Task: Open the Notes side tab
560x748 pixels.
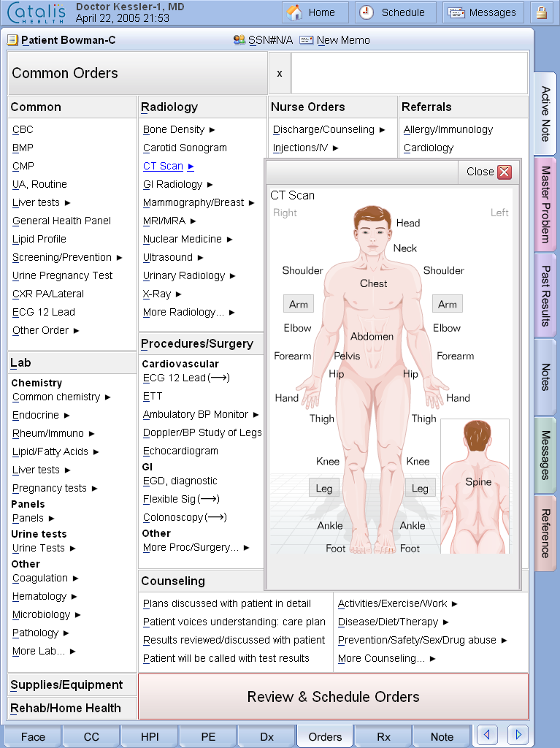Action: pyautogui.click(x=545, y=377)
